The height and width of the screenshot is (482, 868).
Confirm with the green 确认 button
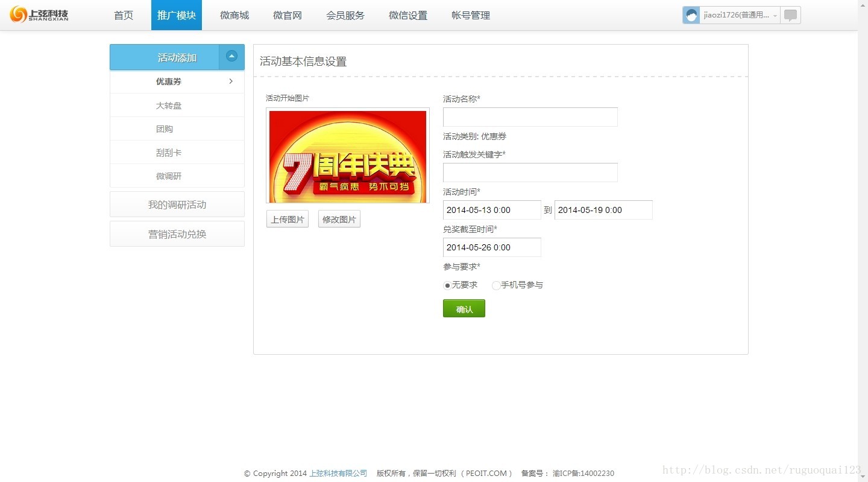click(464, 309)
